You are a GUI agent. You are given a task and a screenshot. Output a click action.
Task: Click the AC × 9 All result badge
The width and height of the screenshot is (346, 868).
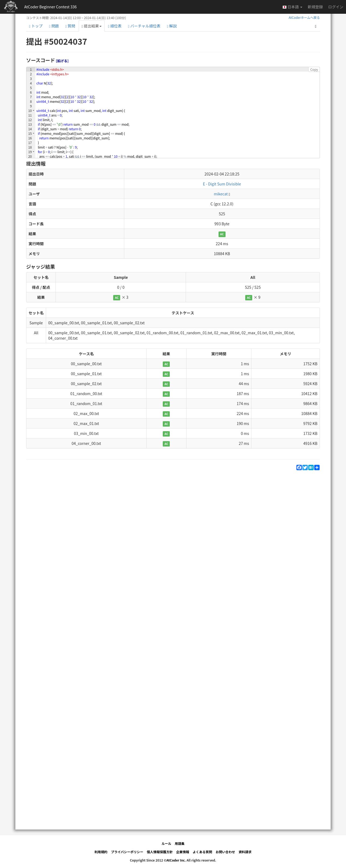248,297
